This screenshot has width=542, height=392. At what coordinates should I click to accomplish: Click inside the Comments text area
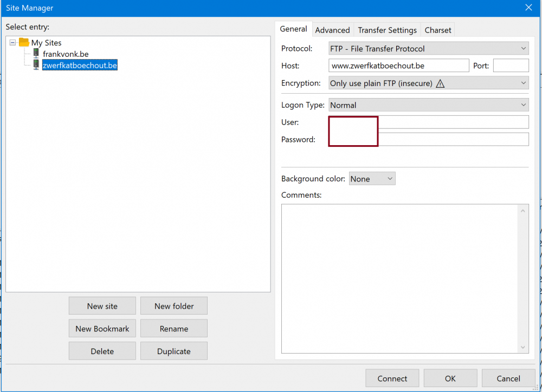coord(399,279)
